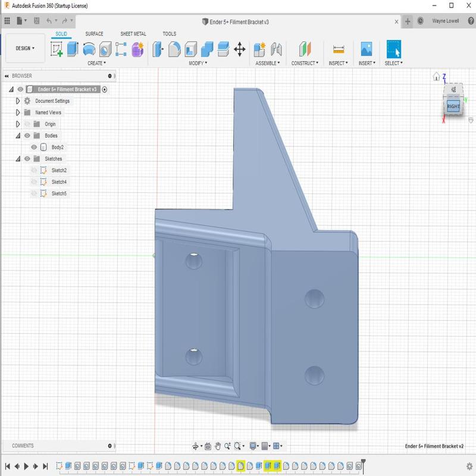Click the RIGHT face of the ViewCube

453,107
